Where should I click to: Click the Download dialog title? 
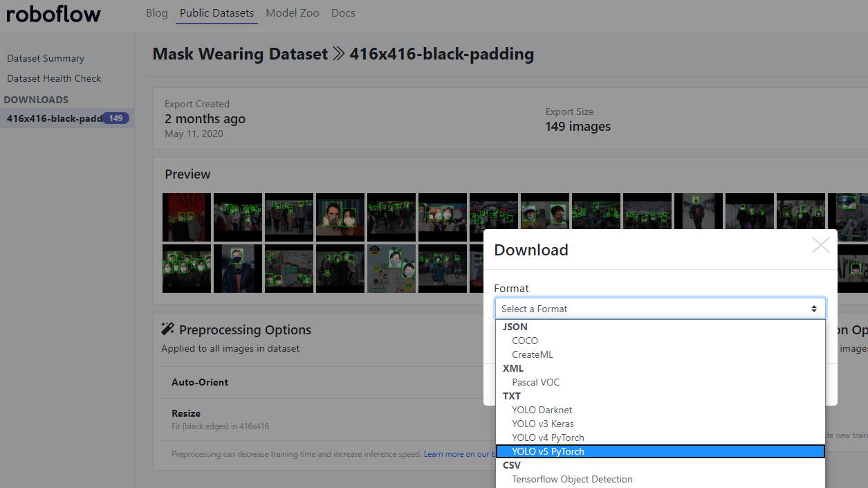click(x=531, y=250)
